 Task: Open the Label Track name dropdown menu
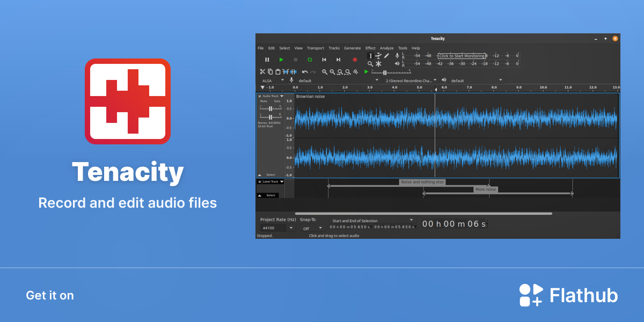pyautogui.click(x=273, y=181)
